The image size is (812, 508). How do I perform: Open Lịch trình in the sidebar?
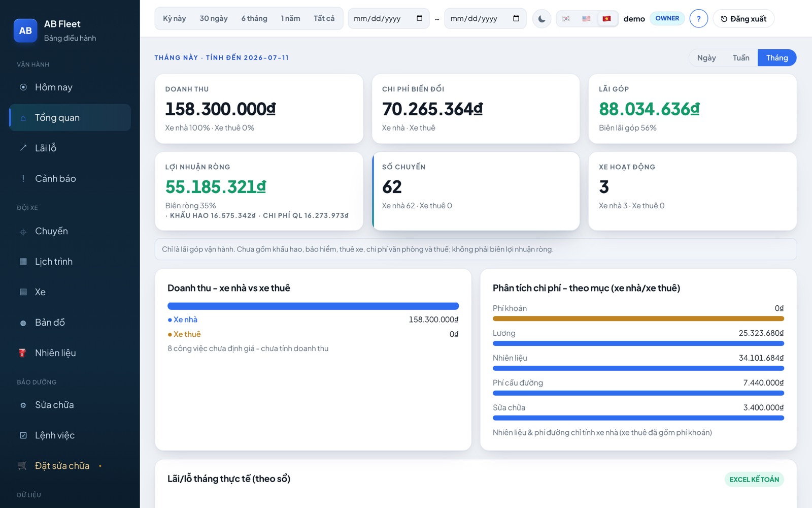point(70,262)
